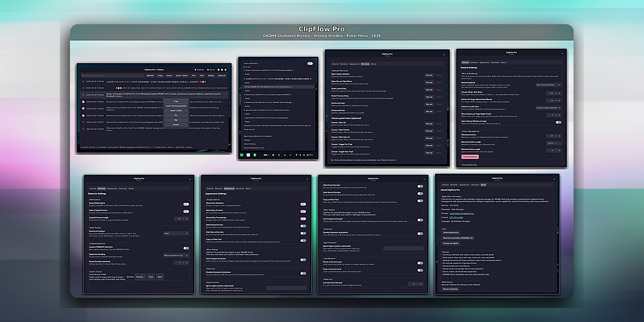Open Panel Icon Left-Click dropdown
The width and height of the screenshot is (644, 322).
click(548, 108)
